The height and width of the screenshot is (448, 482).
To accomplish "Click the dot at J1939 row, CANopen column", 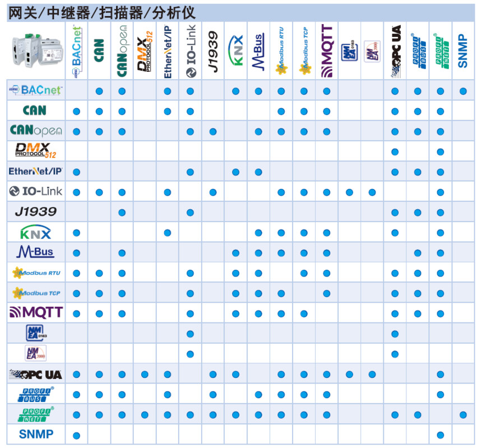I will click(x=122, y=213).
